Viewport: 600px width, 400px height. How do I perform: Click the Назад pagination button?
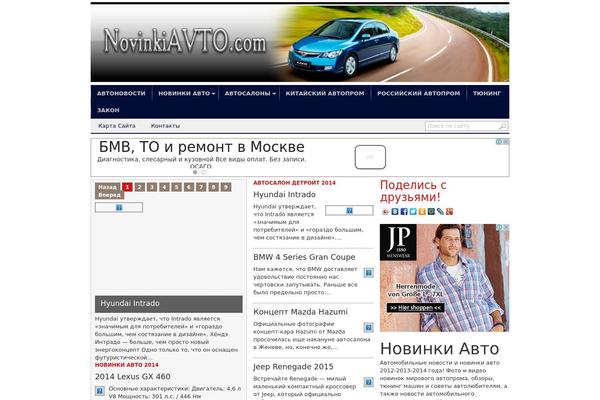point(108,187)
